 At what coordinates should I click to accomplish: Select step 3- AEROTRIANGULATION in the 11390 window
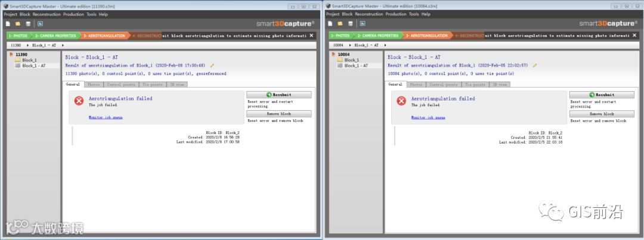(x=104, y=36)
